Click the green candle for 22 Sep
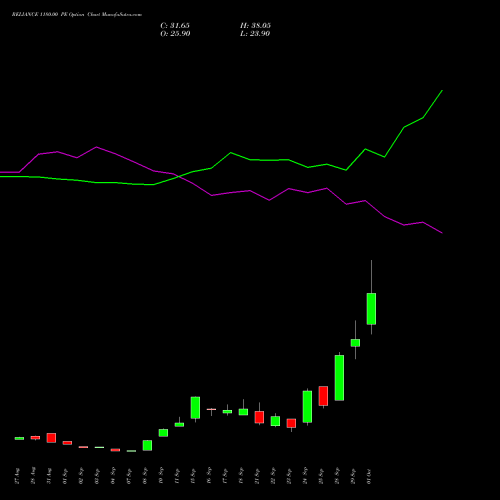 click(275, 421)
